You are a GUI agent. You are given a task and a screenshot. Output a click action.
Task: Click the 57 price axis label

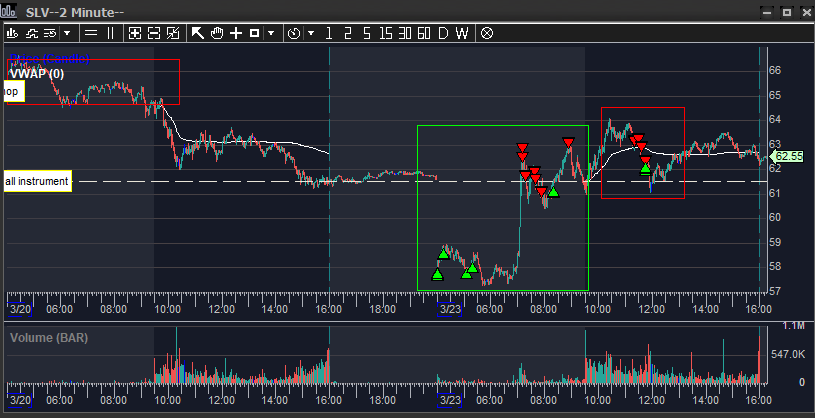775,292
